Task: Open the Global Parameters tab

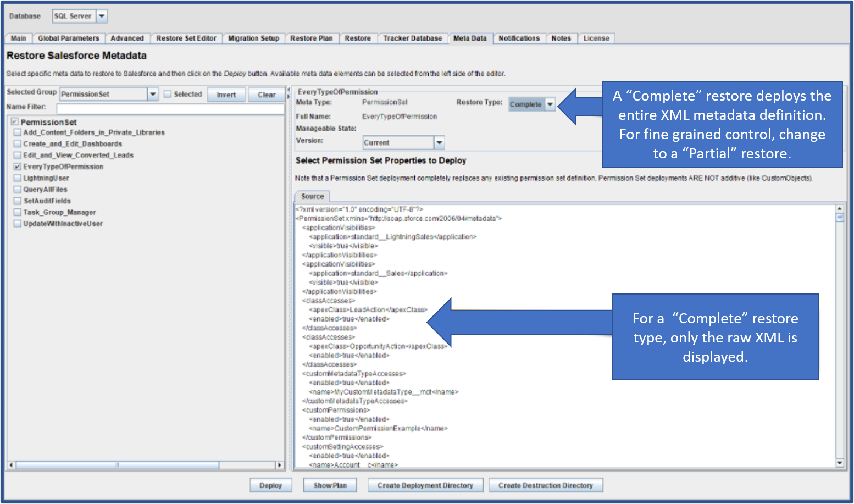Action: [x=69, y=38]
